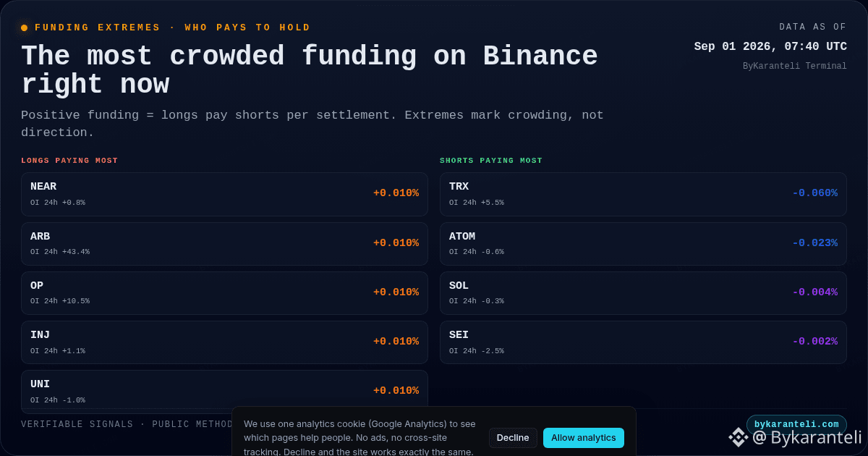Select the NEAR funding card

click(x=224, y=194)
